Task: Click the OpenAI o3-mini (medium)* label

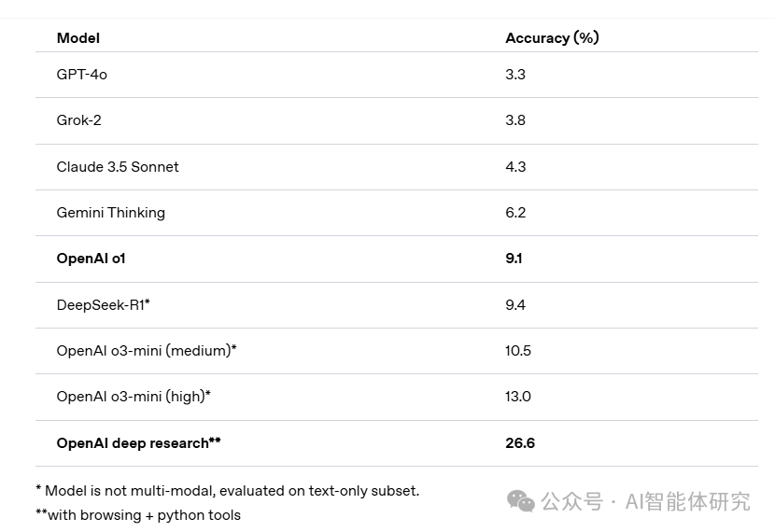Action: 147,350
